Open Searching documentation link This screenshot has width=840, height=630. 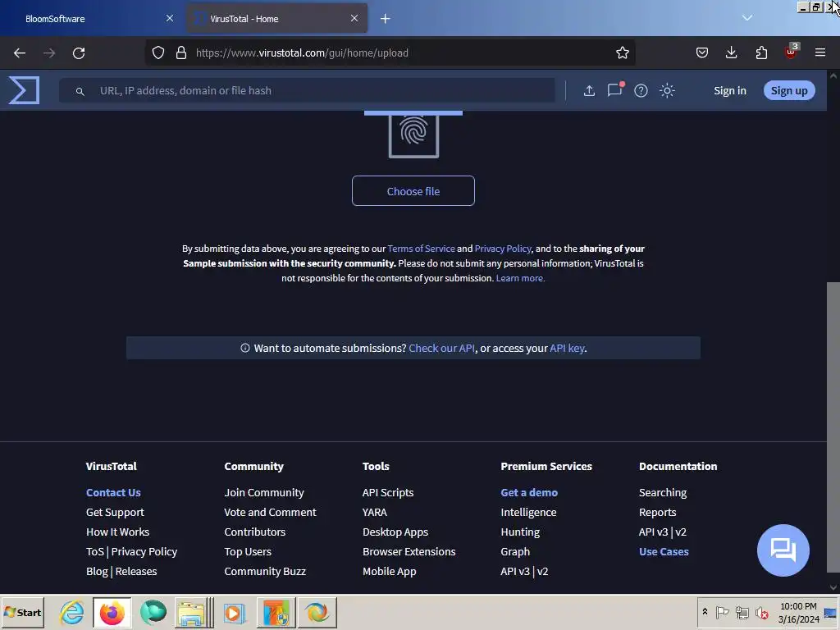click(663, 492)
